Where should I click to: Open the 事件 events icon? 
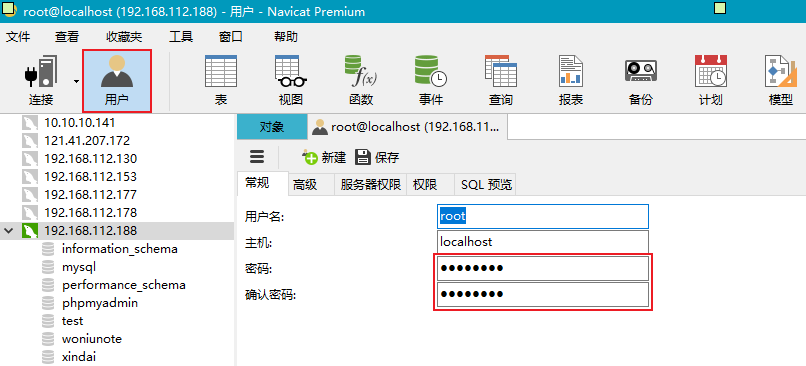pyautogui.click(x=430, y=80)
